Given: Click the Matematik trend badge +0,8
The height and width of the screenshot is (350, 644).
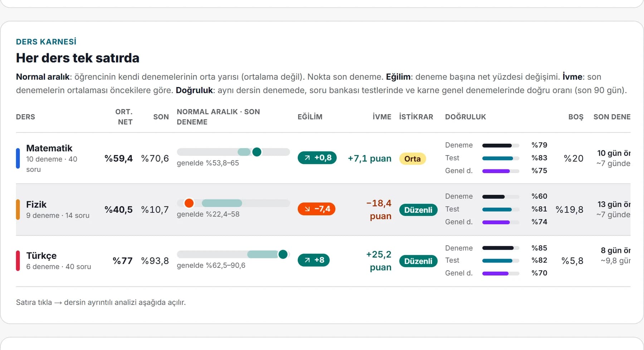Looking at the screenshot, I should (x=317, y=158).
